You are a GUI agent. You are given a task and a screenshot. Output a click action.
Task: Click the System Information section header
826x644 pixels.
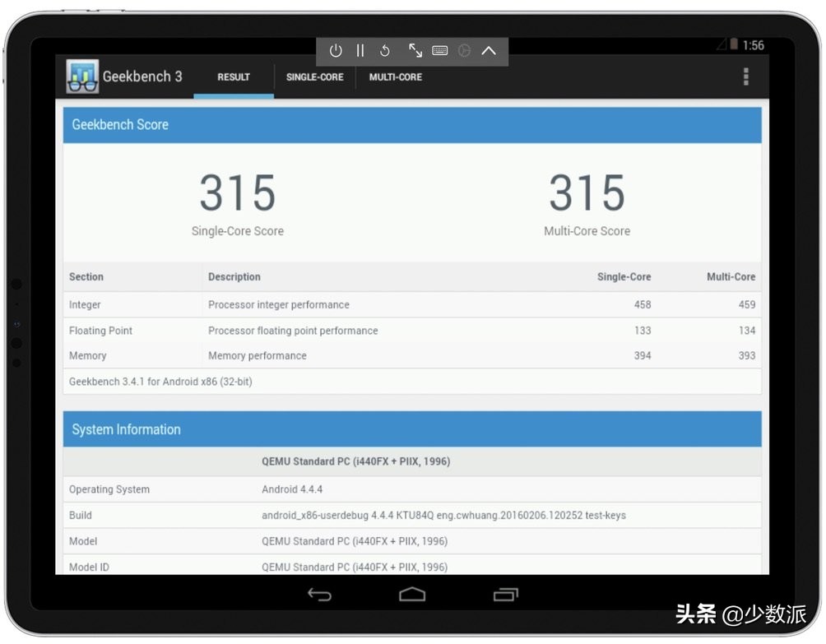click(412, 429)
